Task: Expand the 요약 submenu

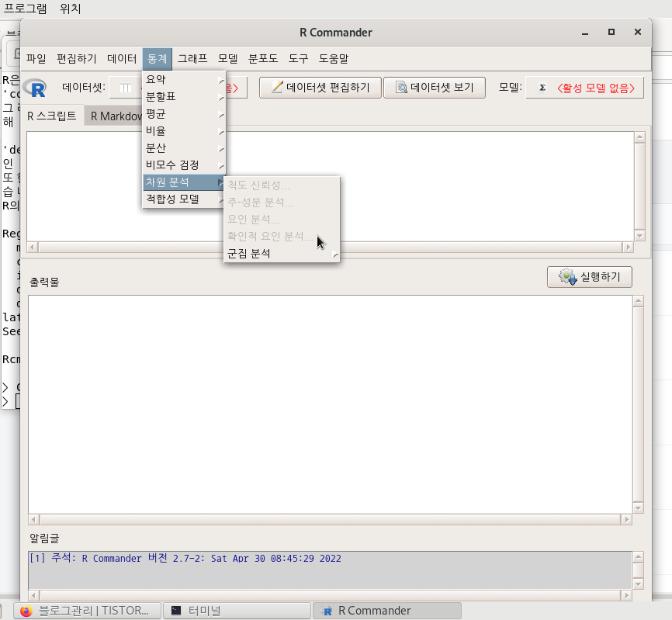Action: coord(184,80)
